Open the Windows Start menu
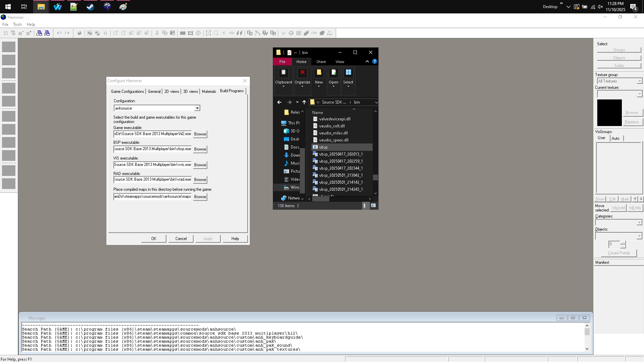The height and width of the screenshot is (362, 644). tap(8, 7)
